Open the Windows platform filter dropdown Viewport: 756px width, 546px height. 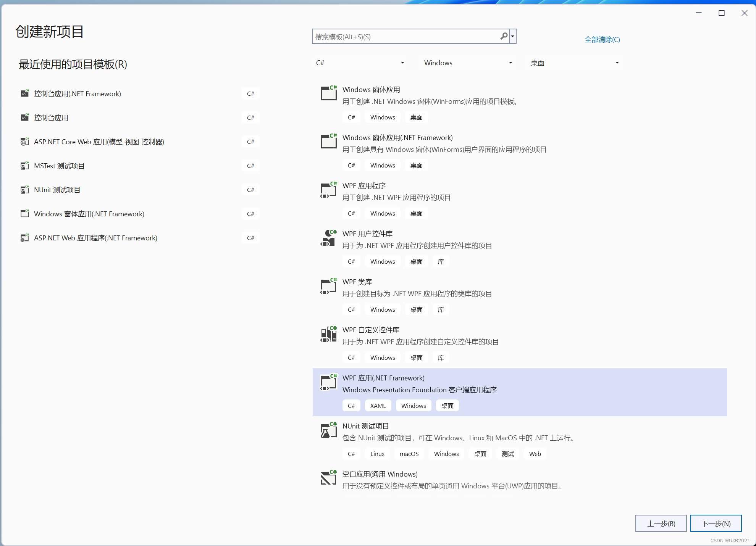(468, 63)
